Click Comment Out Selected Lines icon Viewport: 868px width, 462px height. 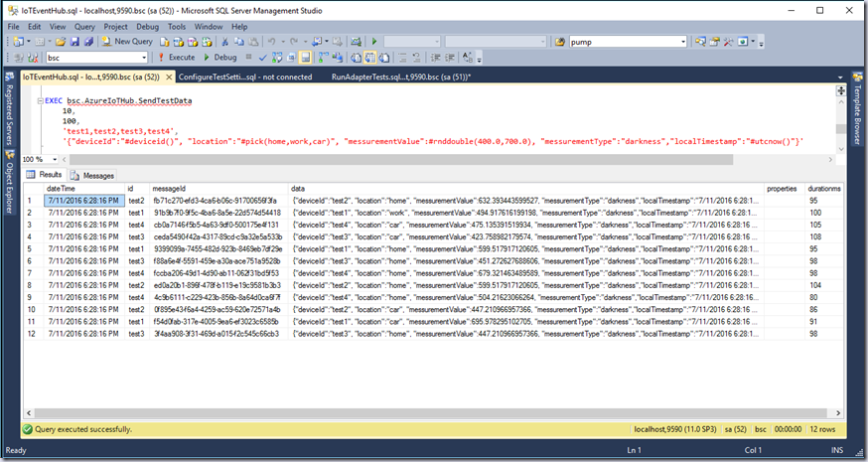click(402, 57)
